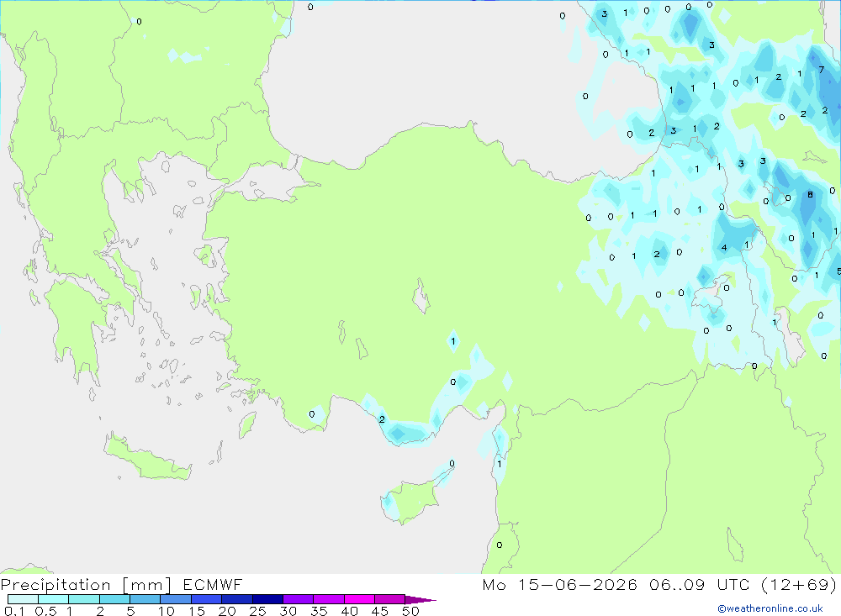Click the '0.5' legend scale label
841x616 pixels.
[46, 611]
